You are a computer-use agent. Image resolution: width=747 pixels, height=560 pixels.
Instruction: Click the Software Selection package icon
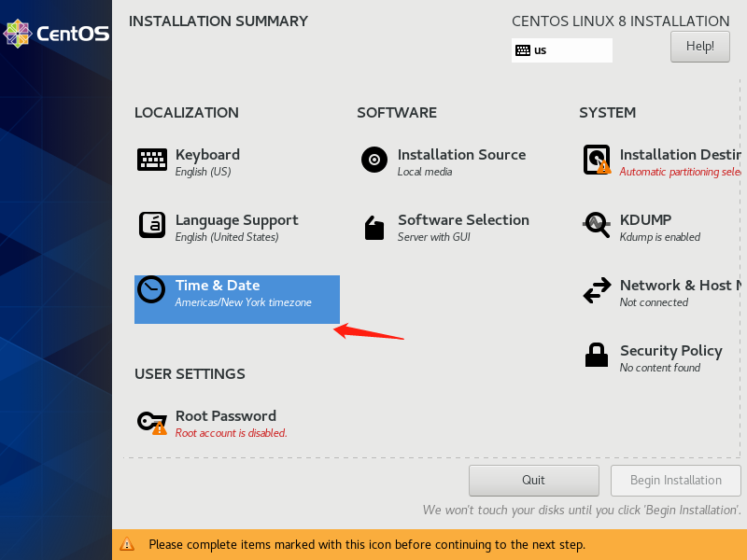374,228
